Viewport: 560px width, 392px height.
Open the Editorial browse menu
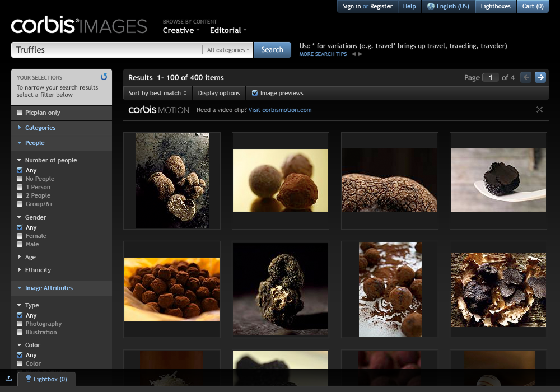[228, 31]
